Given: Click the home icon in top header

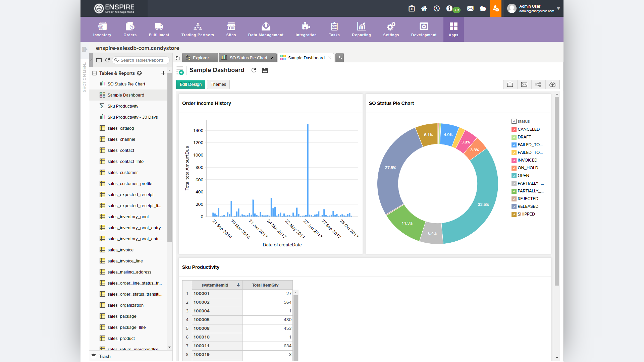Looking at the screenshot, I should [424, 8].
